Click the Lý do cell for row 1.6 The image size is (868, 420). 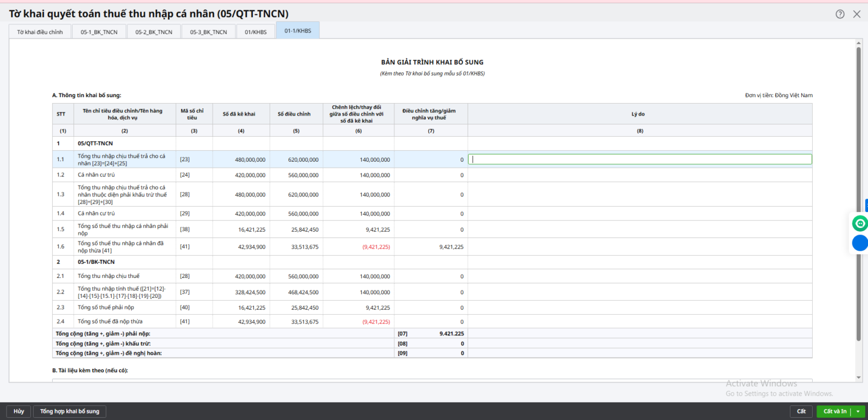pos(640,247)
